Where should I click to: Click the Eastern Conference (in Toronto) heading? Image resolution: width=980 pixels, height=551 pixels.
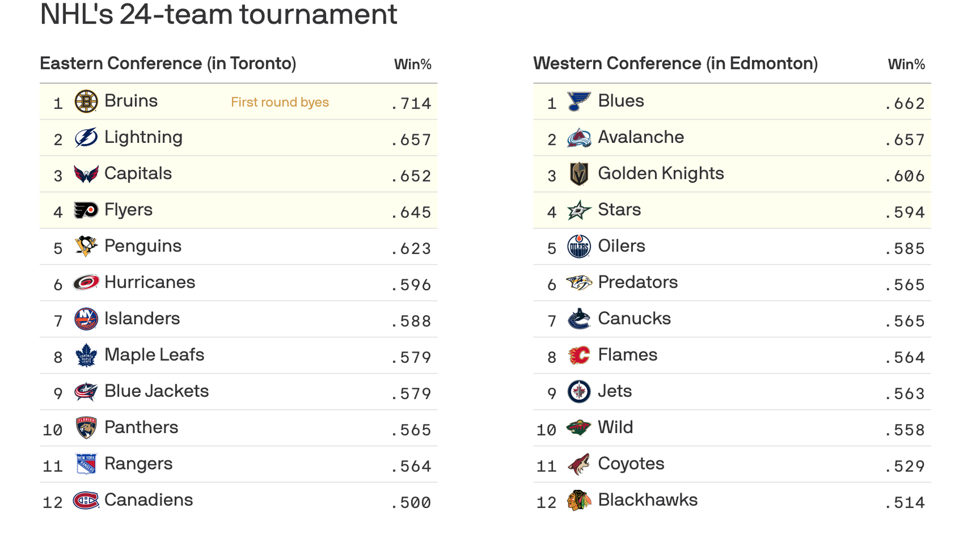click(x=168, y=64)
